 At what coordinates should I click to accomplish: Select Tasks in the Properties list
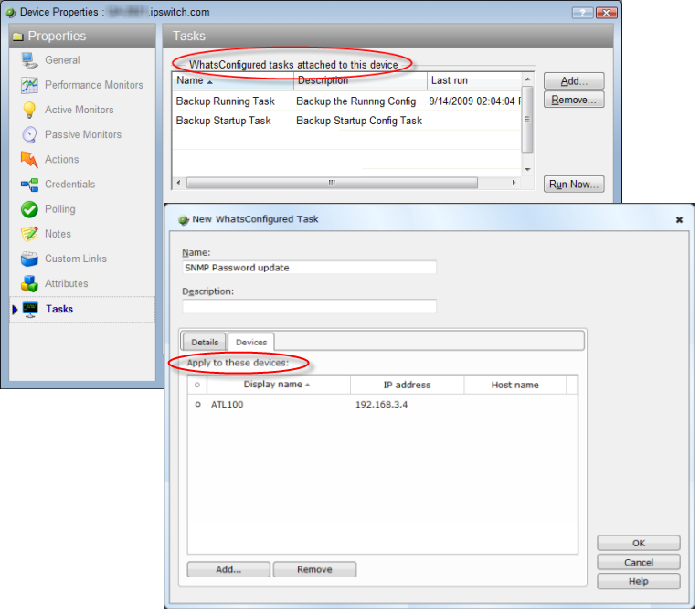(x=59, y=309)
